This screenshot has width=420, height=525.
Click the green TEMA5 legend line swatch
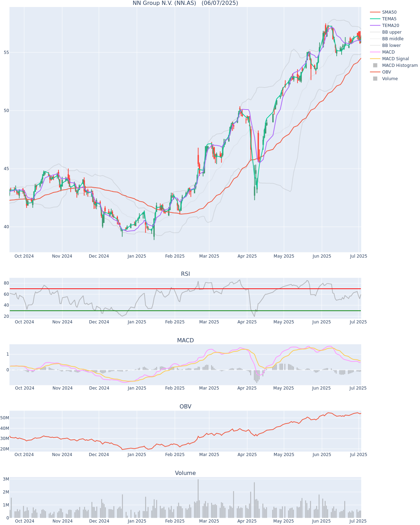[x=375, y=19]
